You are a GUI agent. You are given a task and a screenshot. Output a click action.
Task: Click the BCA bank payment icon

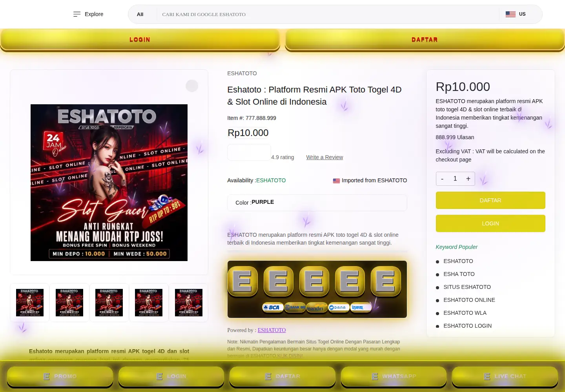coord(273,307)
